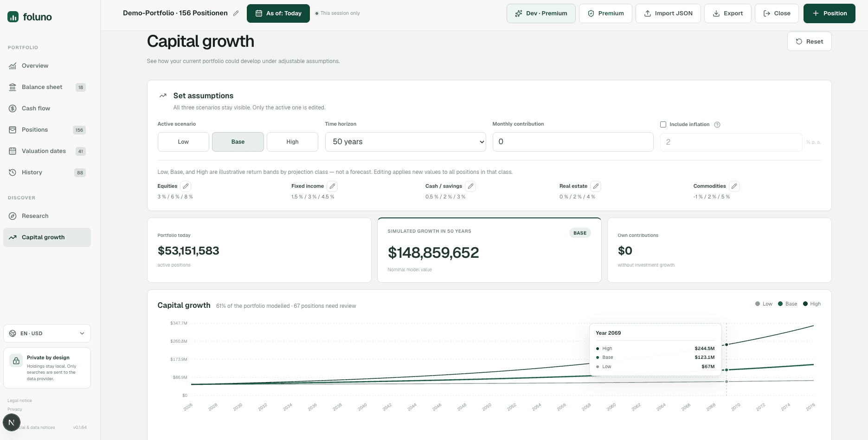The width and height of the screenshot is (868, 440).
Task: Navigate to Positions list
Action: pos(47,130)
